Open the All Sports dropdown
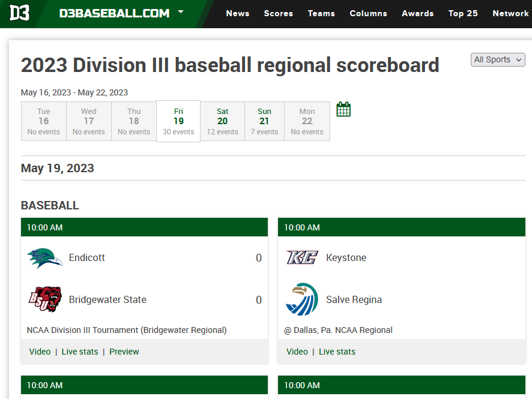 point(498,59)
